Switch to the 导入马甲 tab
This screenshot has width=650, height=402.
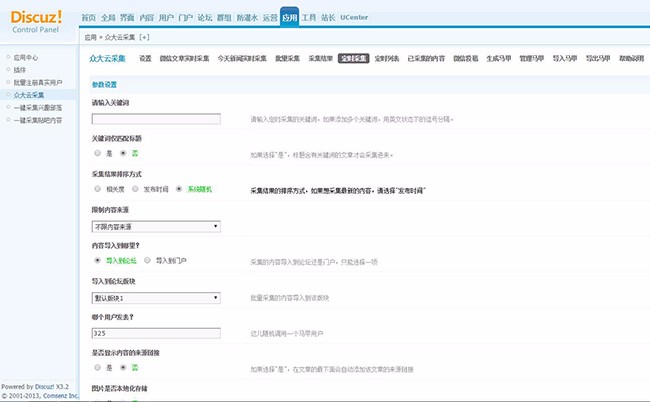[565, 58]
